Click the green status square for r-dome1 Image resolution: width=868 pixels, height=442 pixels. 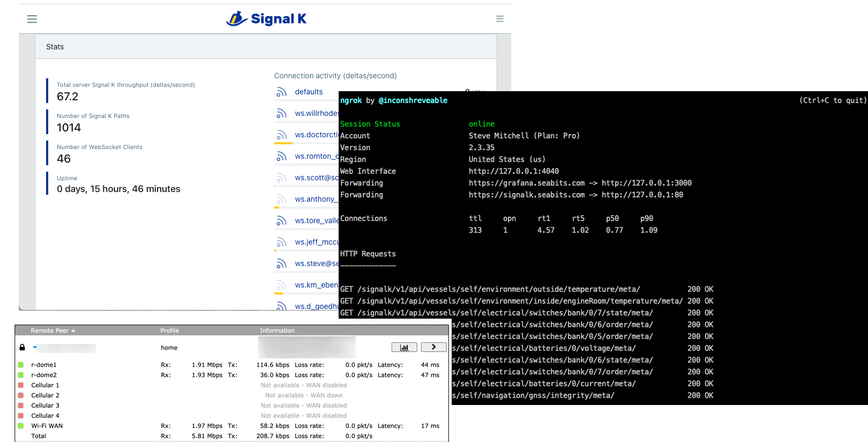[21, 365]
